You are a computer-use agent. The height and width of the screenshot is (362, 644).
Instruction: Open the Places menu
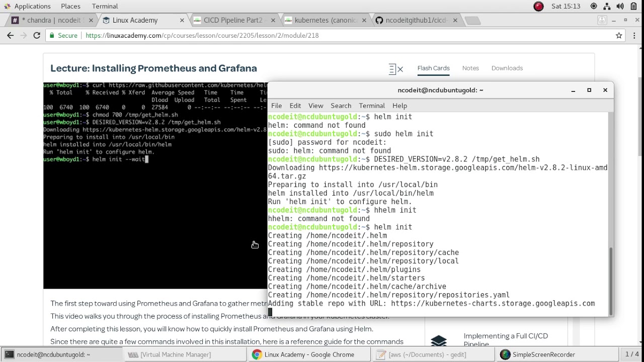click(70, 6)
